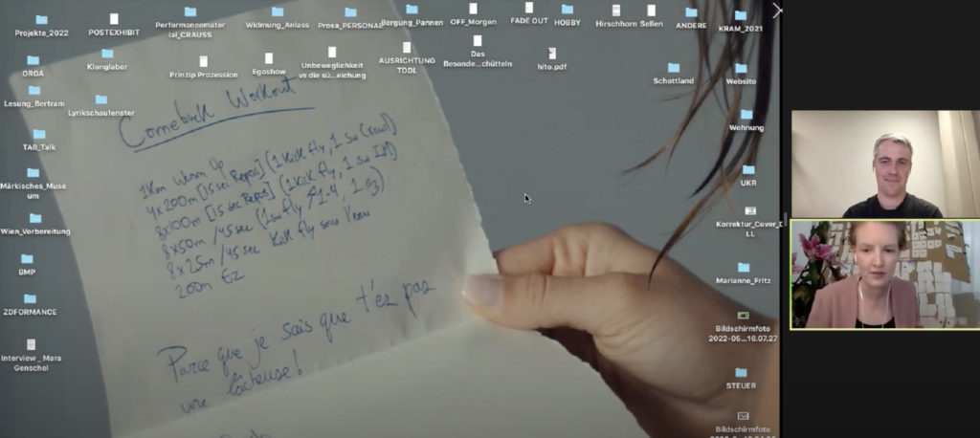Select the HOBBY folder

(x=568, y=10)
